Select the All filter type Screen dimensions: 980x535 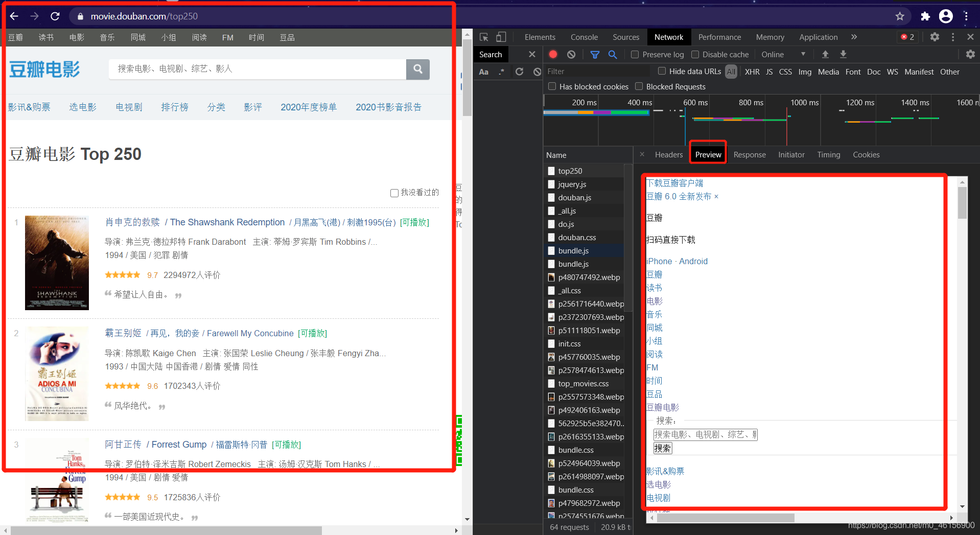731,72
